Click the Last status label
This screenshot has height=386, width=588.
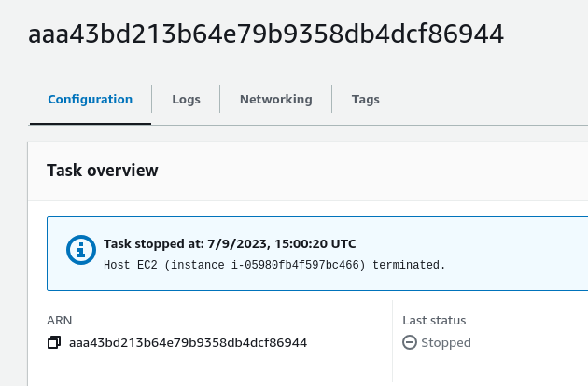tap(434, 321)
